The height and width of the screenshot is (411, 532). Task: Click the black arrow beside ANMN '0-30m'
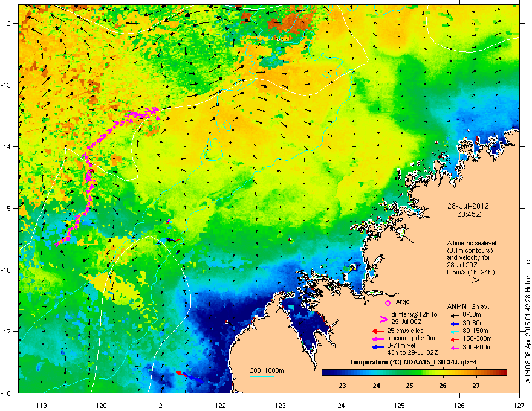point(455,315)
